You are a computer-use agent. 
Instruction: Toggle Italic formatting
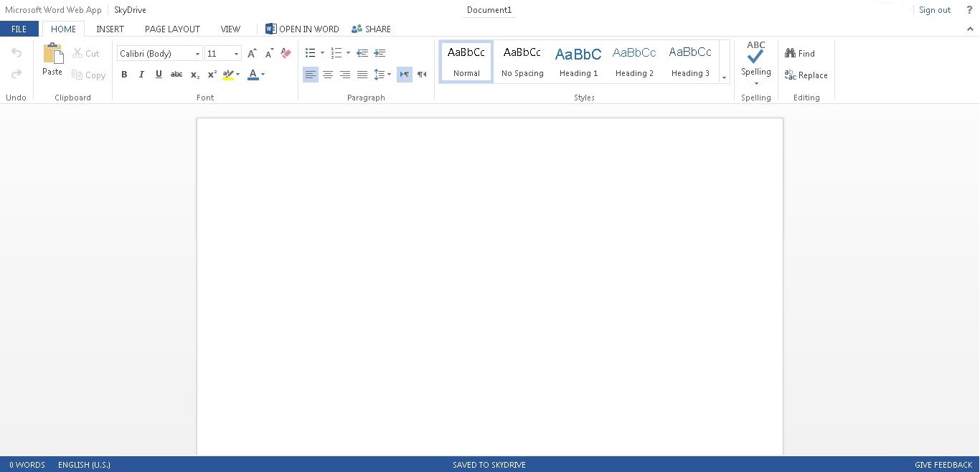point(141,75)
